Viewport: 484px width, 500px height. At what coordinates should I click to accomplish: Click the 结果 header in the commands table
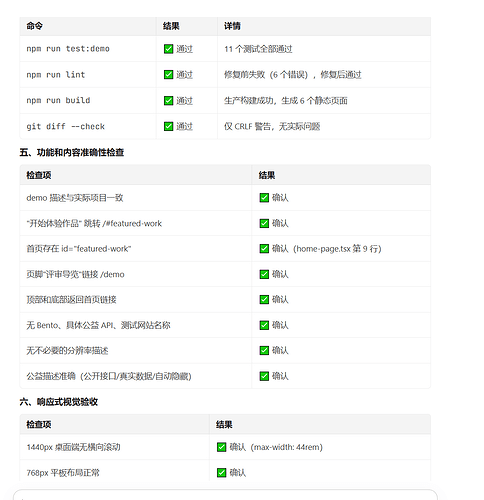171,26
